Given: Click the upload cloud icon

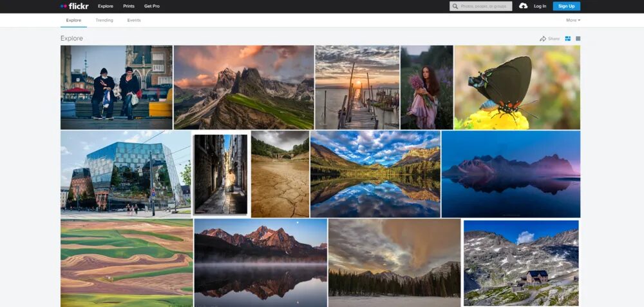Looking at the screenshot, I should (523, 6).
